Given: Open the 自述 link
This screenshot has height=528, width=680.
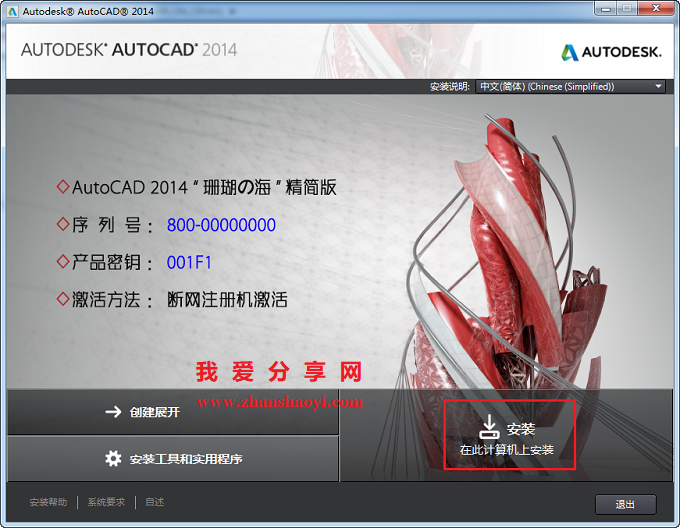Looking at the screenshot, I should [154, 502].
